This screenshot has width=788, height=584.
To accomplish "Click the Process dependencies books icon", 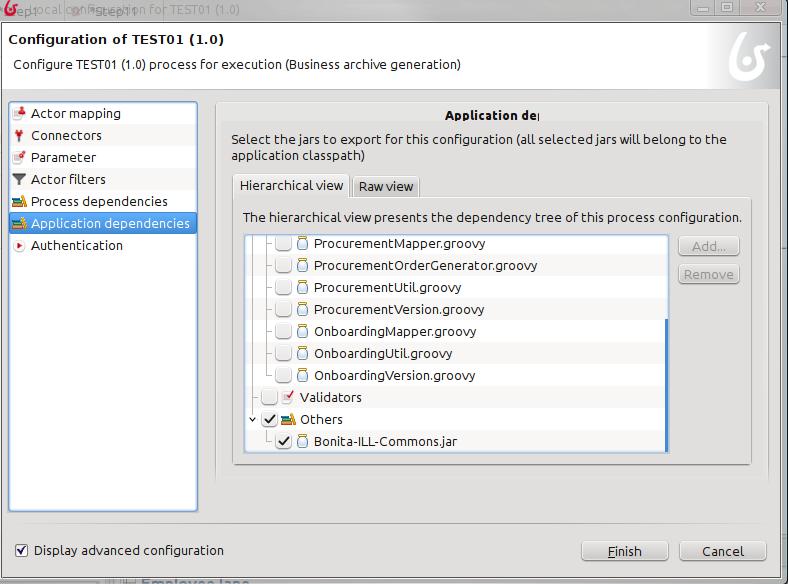I will 19,202.
